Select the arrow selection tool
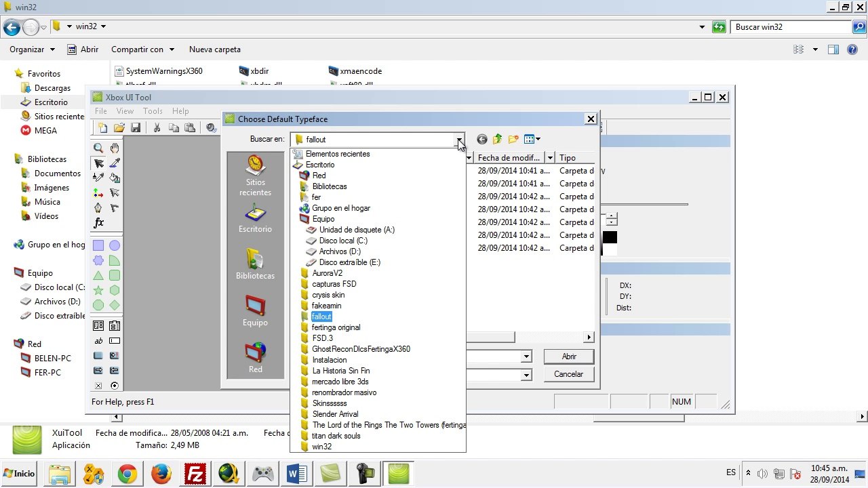The width and height of the screenshot is (868, 488). [99, 163]
